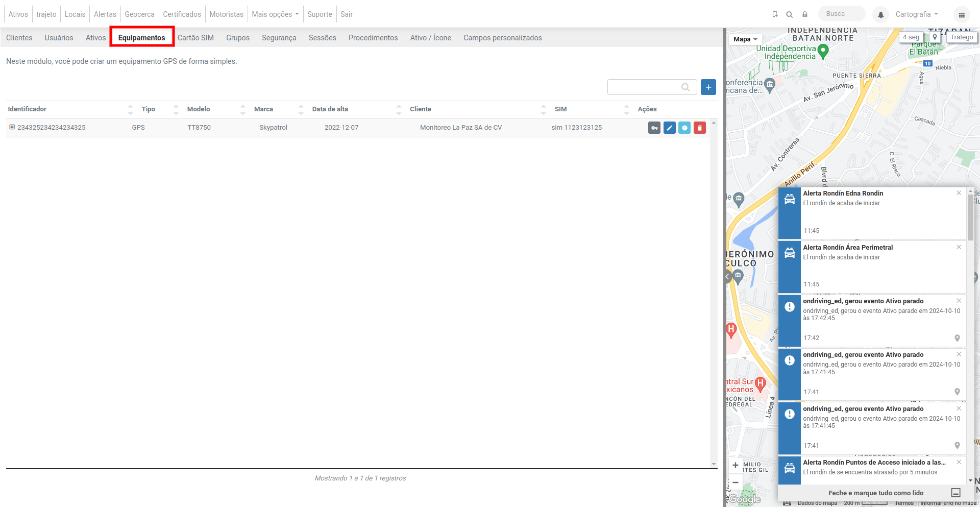Click the padlock icon in top bar
The image size is (980, 507).
[804, 14]
